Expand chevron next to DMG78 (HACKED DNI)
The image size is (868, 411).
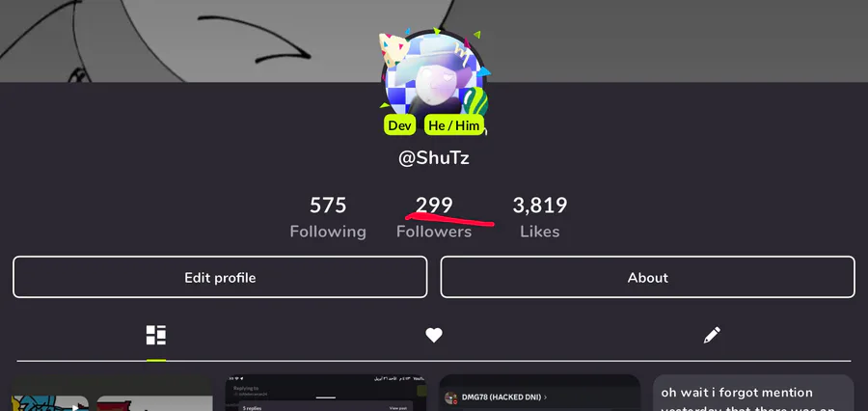[545, 397]
